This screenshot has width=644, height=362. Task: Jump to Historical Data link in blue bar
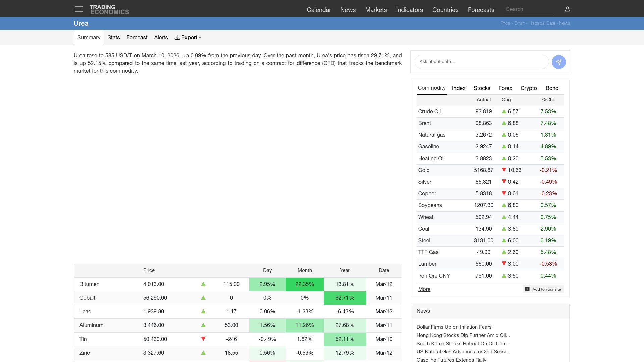(x=542, y=23)
